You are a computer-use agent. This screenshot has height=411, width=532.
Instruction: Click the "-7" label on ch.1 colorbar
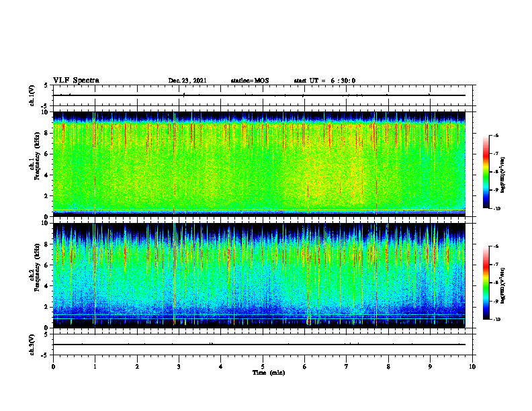496,154
